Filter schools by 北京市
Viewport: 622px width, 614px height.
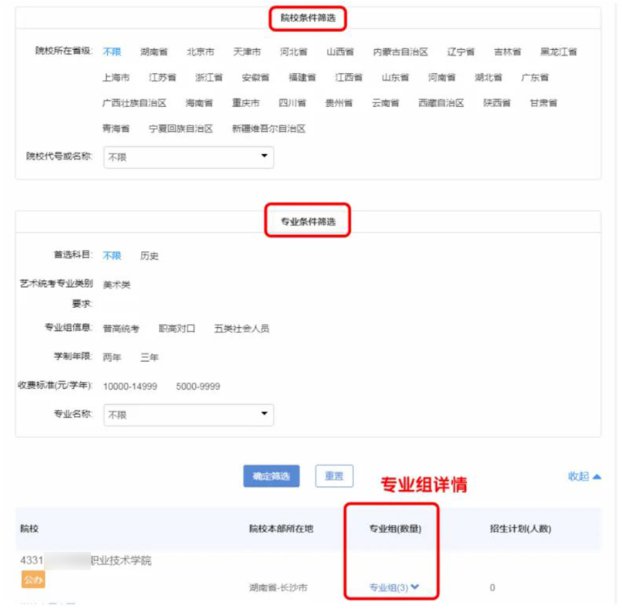[x=200, y=52]
